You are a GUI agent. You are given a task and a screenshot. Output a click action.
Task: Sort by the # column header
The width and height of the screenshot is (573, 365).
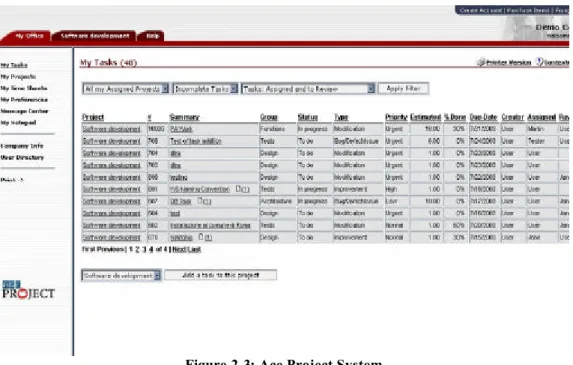click(x=149, y=117)
